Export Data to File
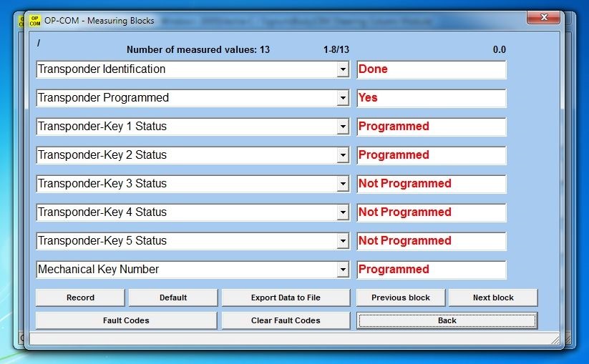 (x=286, y=297)
